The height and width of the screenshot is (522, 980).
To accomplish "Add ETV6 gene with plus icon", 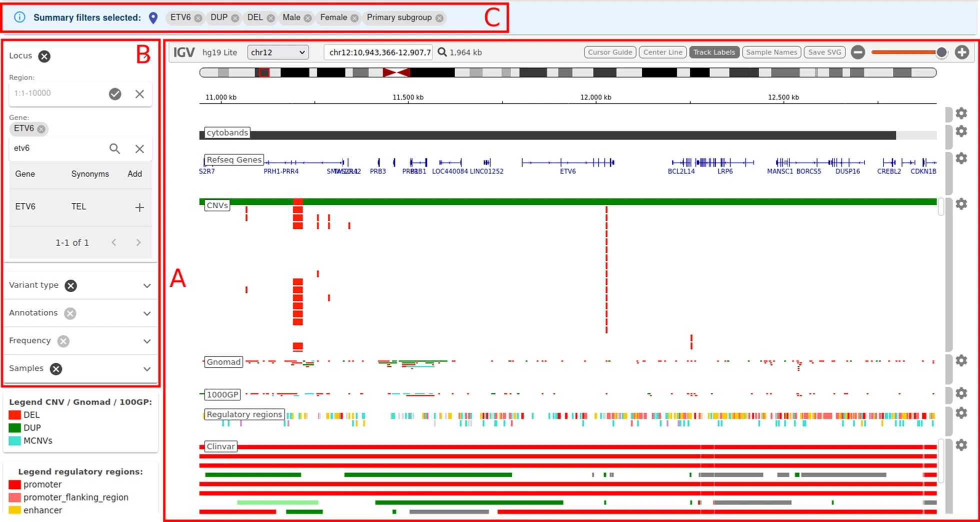I will tap(139, 207).
